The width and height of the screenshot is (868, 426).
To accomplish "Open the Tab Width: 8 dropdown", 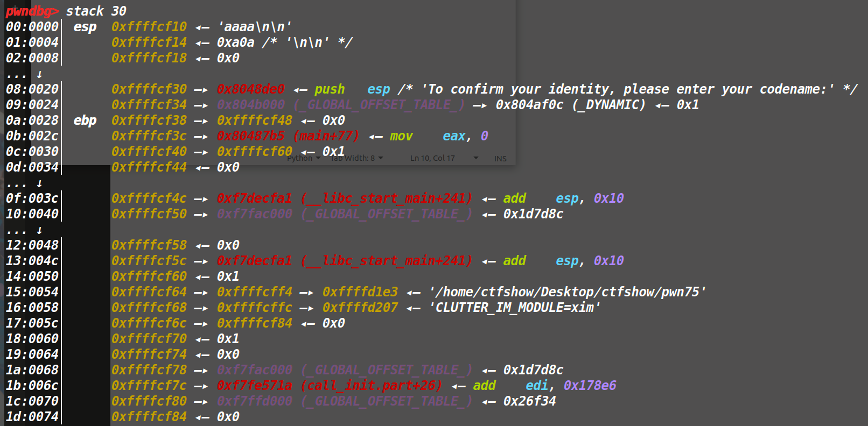I will pyautogui.click(x=356, y=158).
